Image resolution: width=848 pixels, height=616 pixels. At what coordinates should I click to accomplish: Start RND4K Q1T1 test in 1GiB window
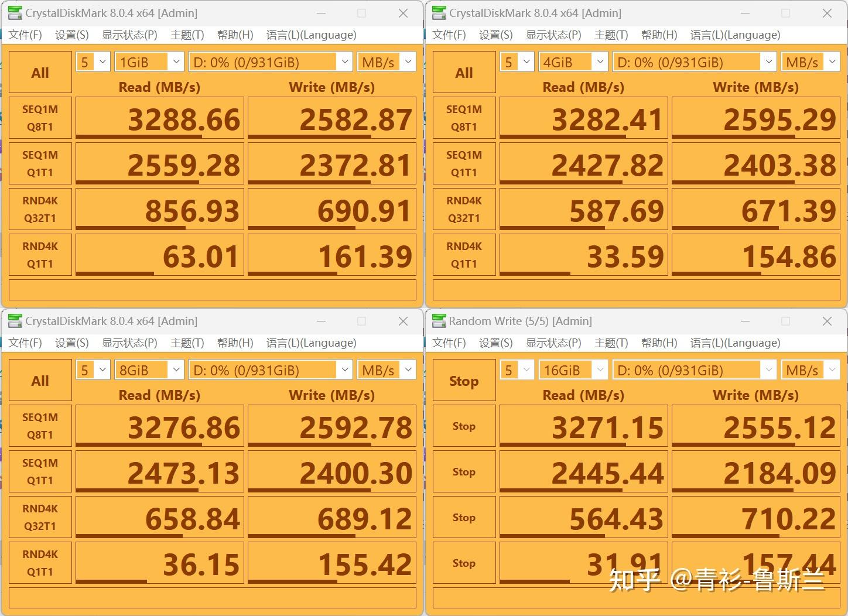pos(40,255)
